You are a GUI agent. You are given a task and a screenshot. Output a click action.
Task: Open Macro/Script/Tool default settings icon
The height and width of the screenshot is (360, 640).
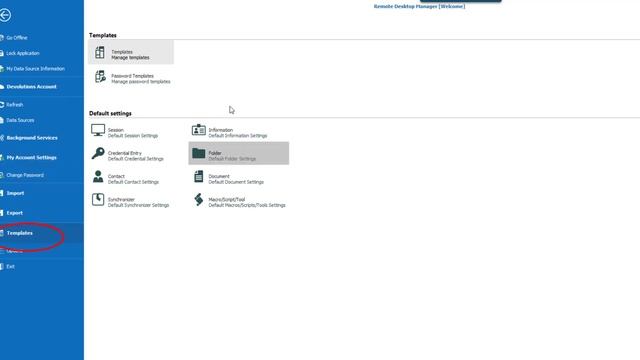point(199,200)
